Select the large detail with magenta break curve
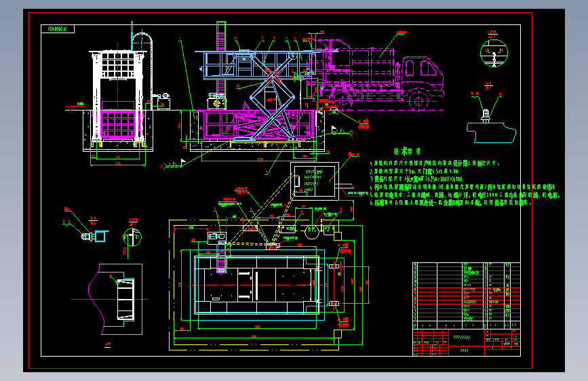 pyautogui.click(x=115, y=299)
